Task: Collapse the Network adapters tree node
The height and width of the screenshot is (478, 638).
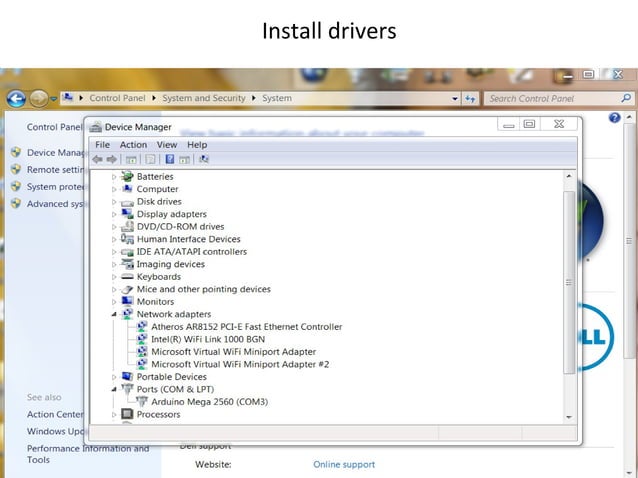Action: [114, 314]
